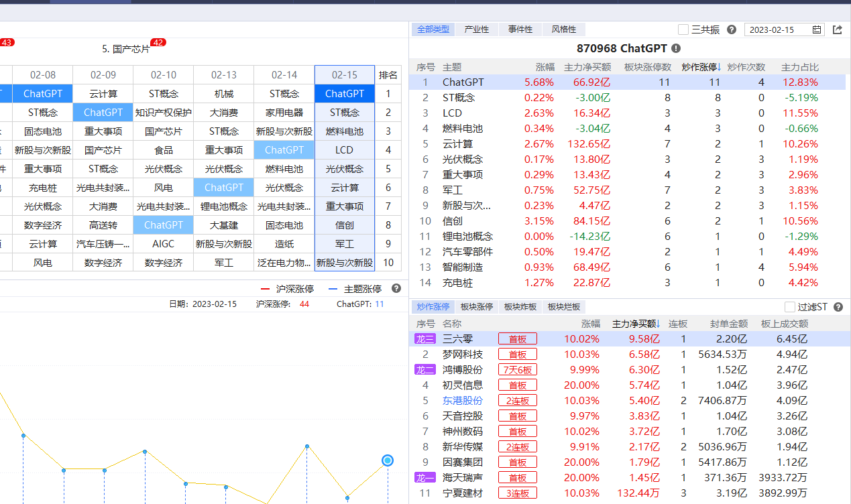851x504 pixels.
Task: Sort themes by 主力占比 header
Action: pyautogui.click(x=800, y=67)
